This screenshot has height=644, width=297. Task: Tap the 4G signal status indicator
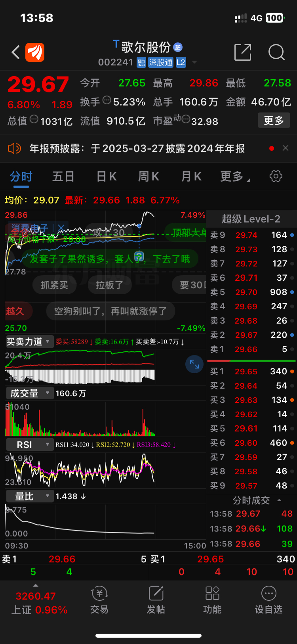[257, 18]
